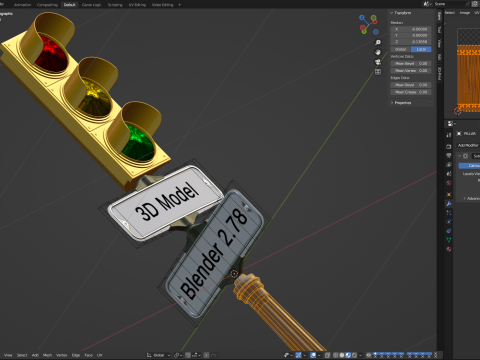Open World properties red globe icon
480x360 pixels.
coord(449,183)
